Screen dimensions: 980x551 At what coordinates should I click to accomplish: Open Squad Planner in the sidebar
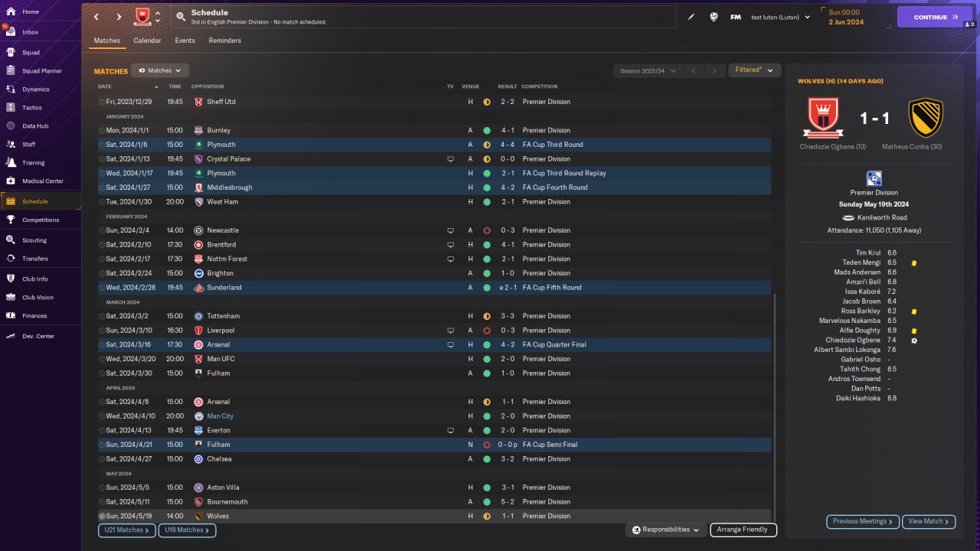pyautogui.click(x=42, y=71)
